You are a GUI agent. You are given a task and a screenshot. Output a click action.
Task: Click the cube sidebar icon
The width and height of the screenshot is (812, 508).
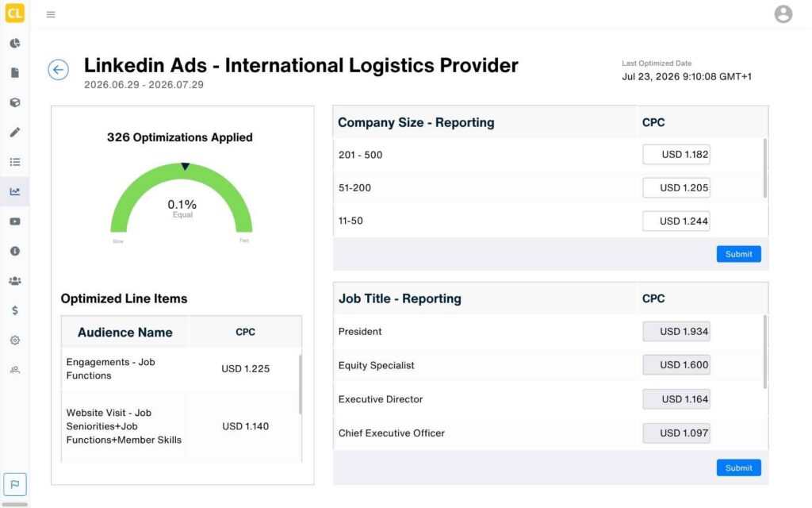tap(15, 102)
